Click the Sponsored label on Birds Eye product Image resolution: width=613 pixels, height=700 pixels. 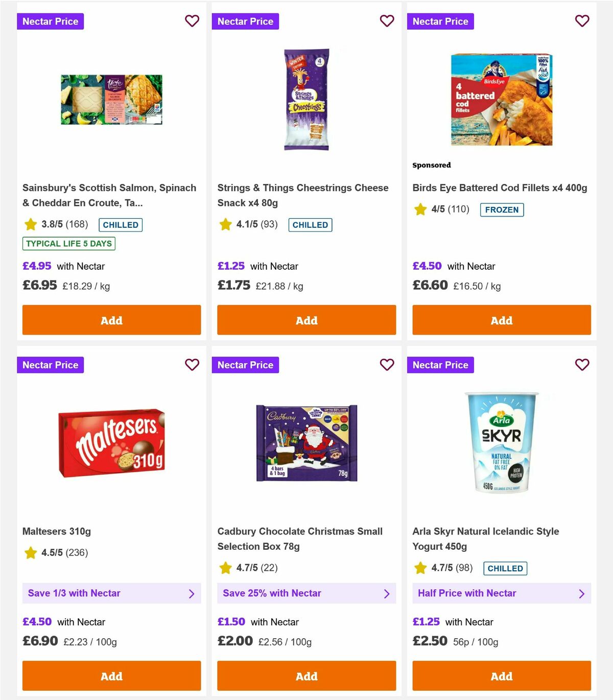pyautogui.click(x=432, y=165)
